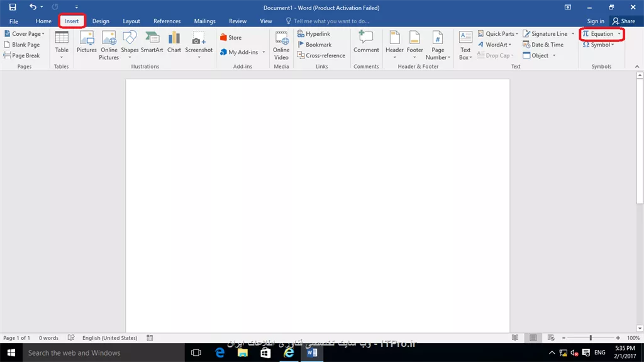Insert a Blank Page
The width and height of the screenshot is (644, 362).
22,45
